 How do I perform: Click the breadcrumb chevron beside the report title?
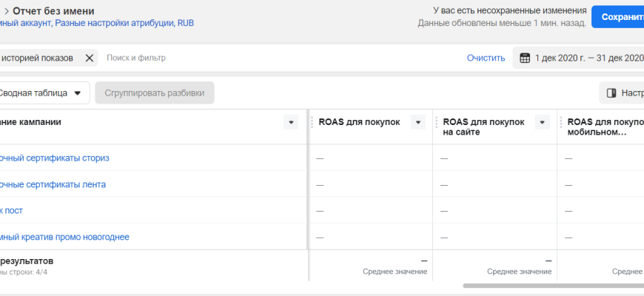tap(5, 11)
